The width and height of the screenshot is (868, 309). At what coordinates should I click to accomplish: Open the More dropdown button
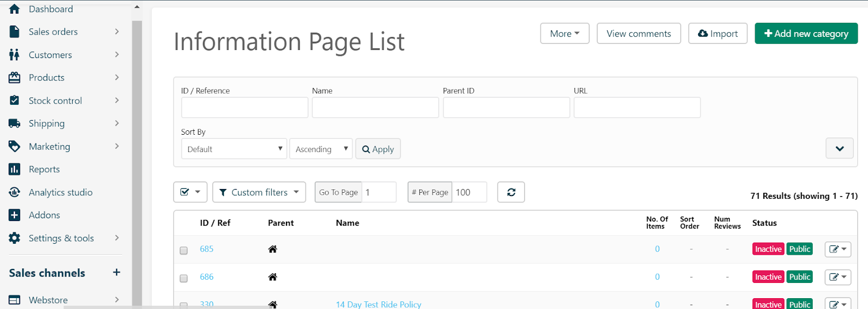click(x=565, y=34)
